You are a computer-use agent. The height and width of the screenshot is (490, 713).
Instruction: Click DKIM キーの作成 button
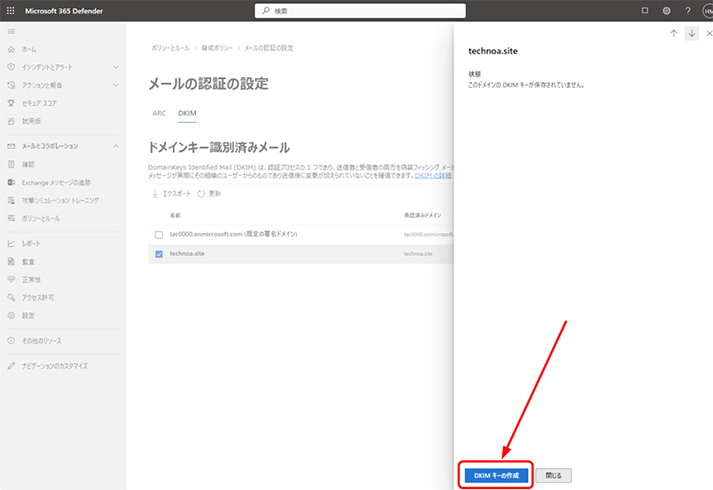tap(496, 475)
